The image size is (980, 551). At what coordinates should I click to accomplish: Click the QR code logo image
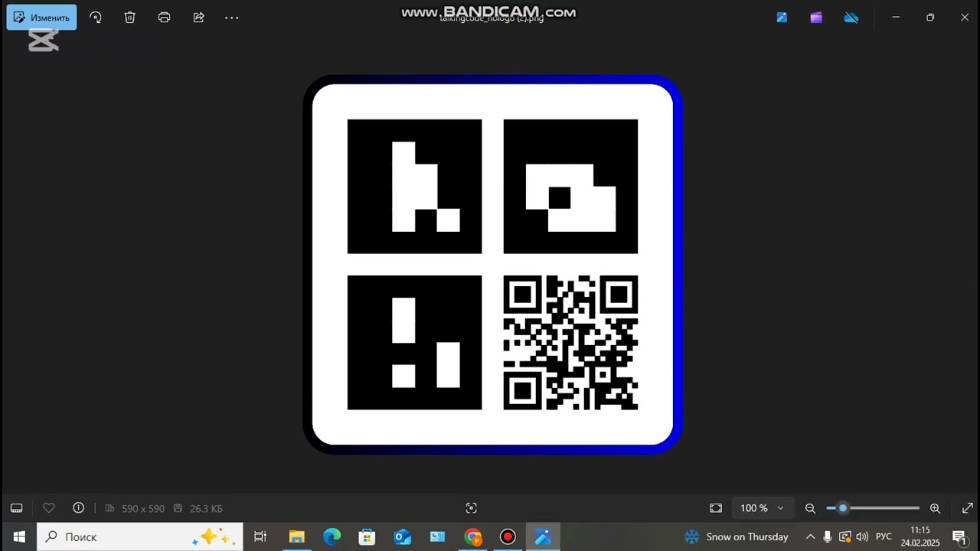493,265
